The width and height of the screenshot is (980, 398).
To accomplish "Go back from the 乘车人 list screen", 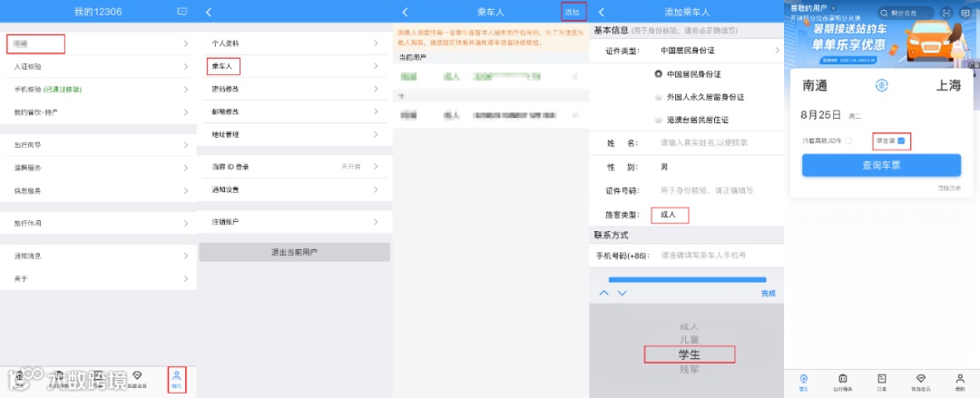I will 405,12.
